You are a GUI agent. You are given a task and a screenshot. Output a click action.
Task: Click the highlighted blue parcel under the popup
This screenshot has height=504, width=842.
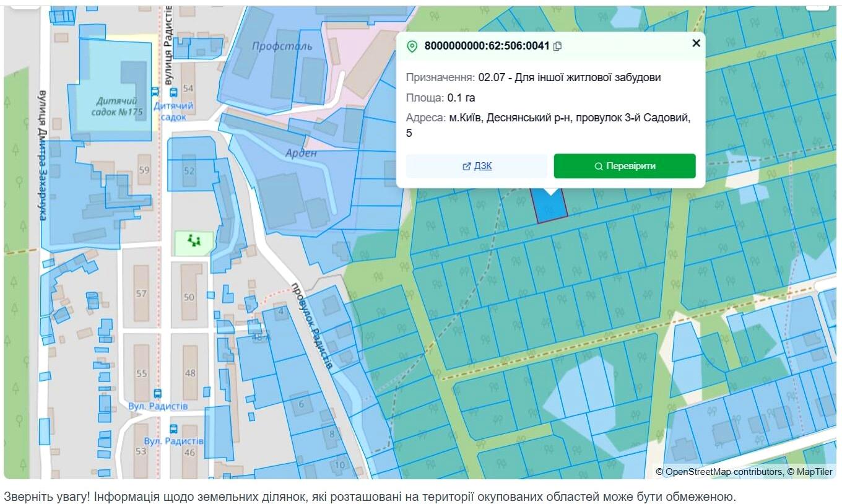pyautogui.click(x=550, y=206)
